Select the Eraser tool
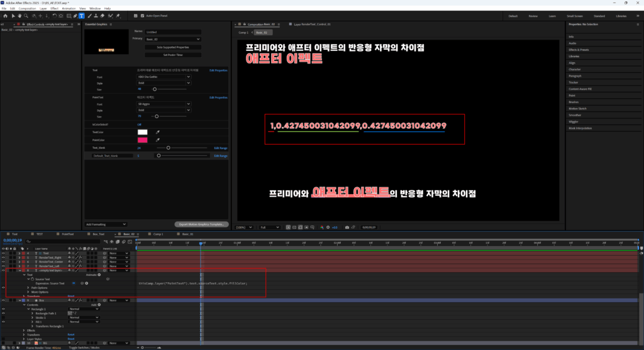 pyautogui.click(x=103, y=16)
